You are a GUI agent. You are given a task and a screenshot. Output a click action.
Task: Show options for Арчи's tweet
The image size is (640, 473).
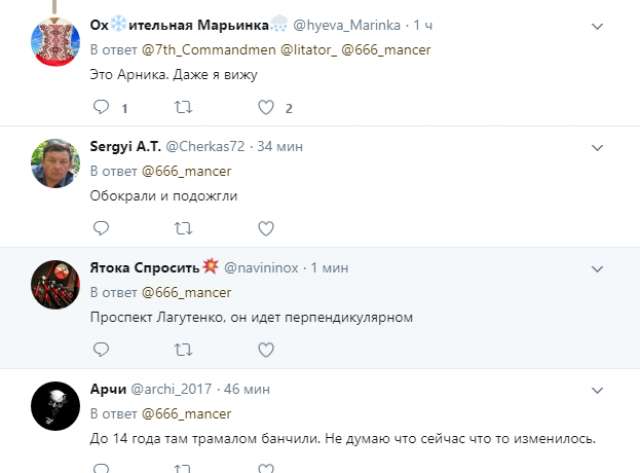click(x=597, y=388)
